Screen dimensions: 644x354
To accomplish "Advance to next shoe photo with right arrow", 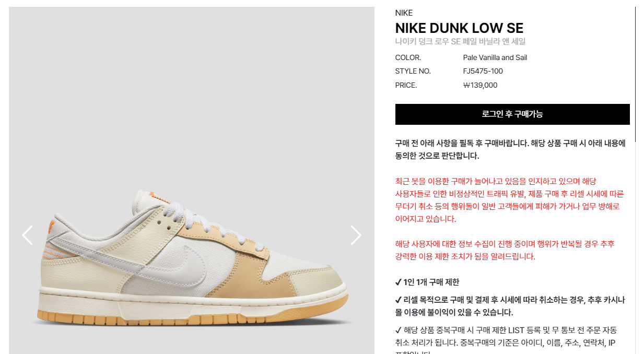I will pos(356,235).
